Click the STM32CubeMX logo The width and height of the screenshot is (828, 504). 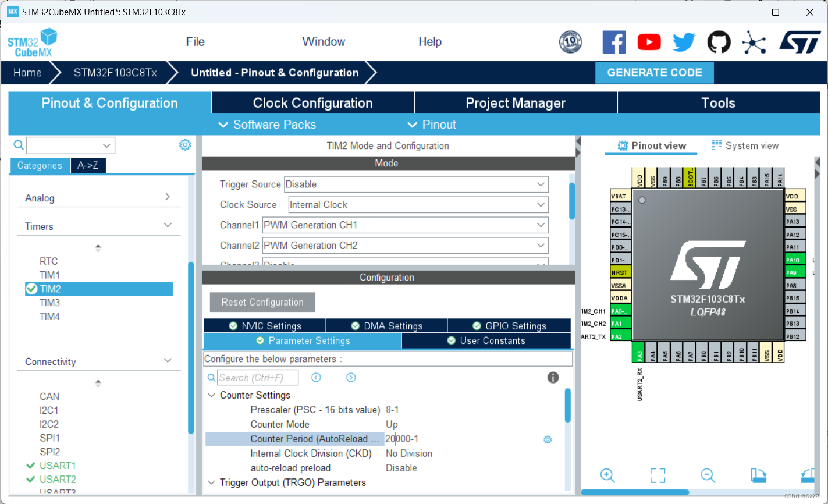click(x=33, y=42)
